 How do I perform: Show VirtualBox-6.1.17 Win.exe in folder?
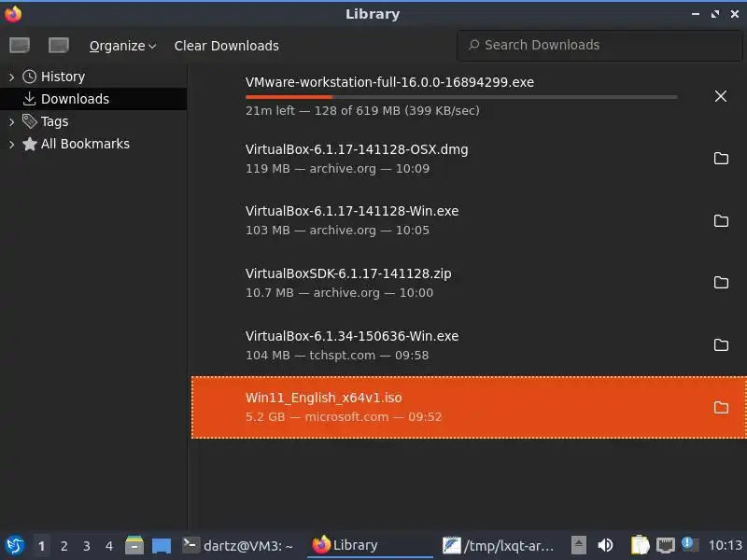721,220
